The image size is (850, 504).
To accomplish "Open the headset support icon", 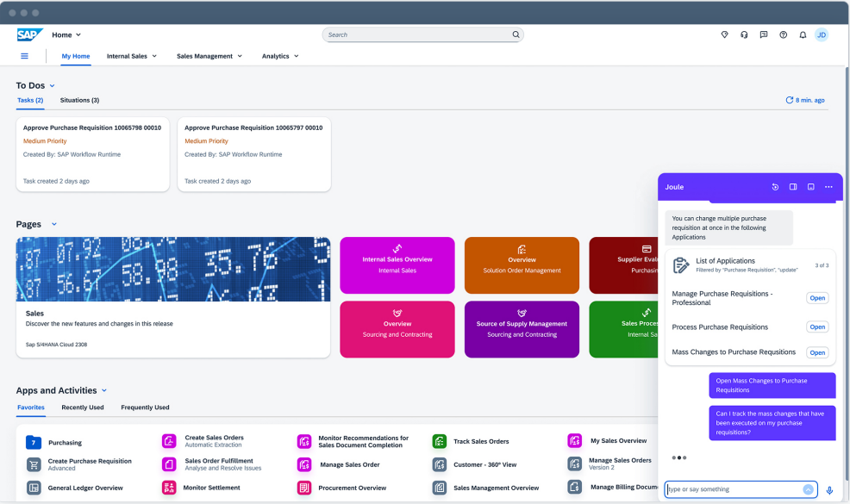I will pos(744,35).
